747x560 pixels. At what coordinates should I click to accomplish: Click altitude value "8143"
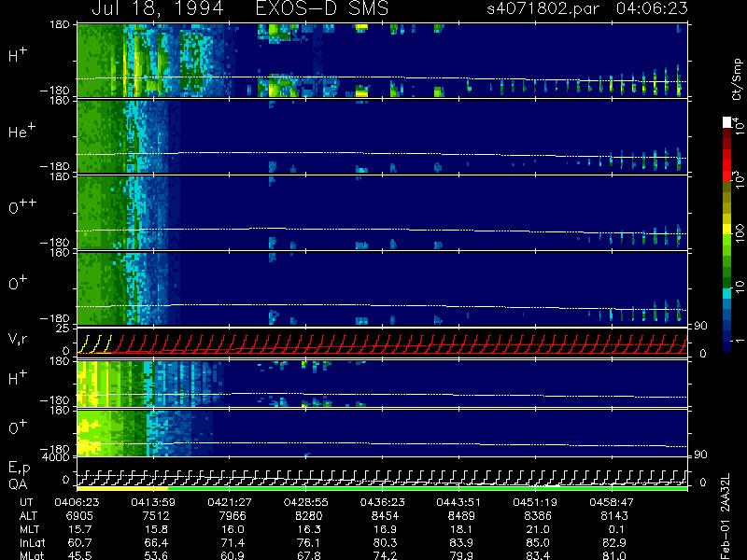pyautogui.click(x=614, y=516)
